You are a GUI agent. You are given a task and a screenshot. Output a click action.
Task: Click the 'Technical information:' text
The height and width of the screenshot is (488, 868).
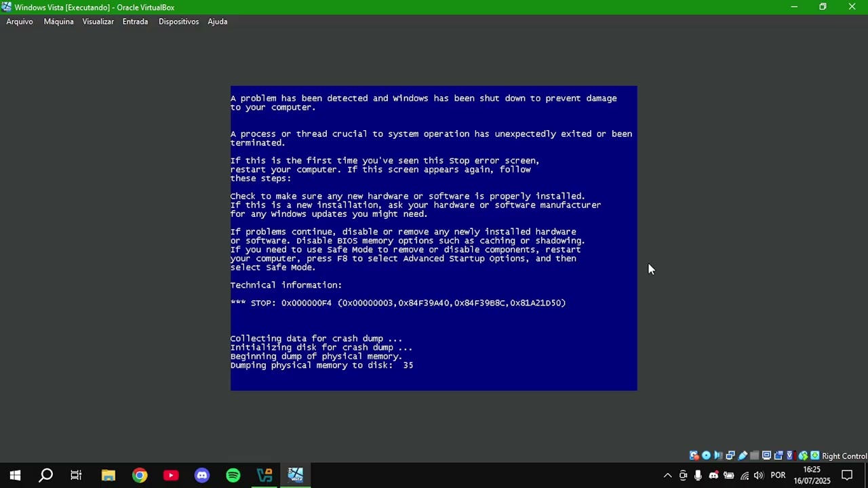pos(286,285)
